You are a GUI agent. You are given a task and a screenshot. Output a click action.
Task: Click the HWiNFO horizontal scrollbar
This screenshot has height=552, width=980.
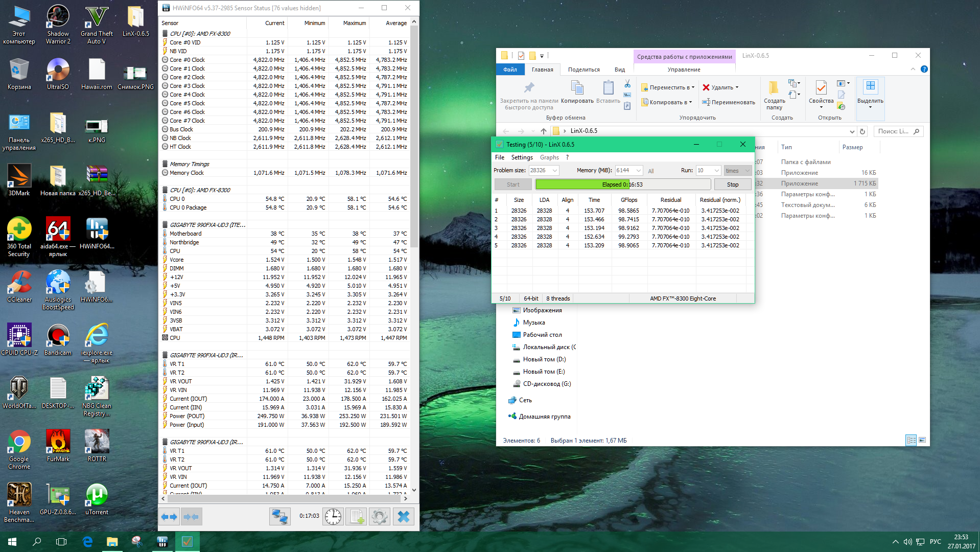284,498
